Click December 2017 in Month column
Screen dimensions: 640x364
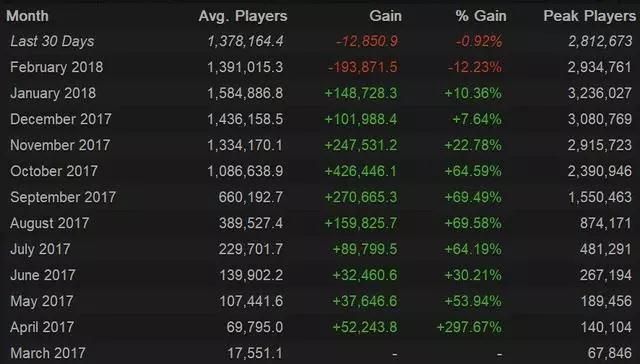[x=61, y=119]
